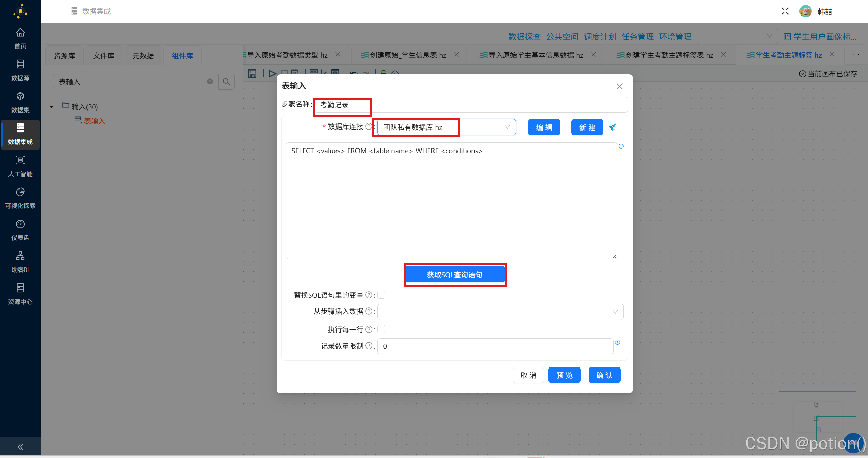
Task: Open 公共空间 link
Action: tap(562, 37)
